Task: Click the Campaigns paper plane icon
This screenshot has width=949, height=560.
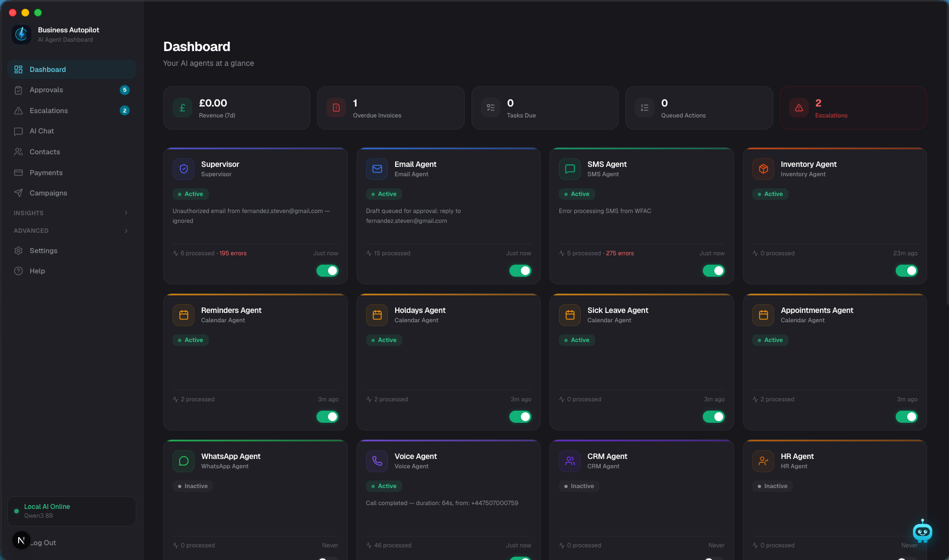Action: pyautogui.click(x=18, y=193)
